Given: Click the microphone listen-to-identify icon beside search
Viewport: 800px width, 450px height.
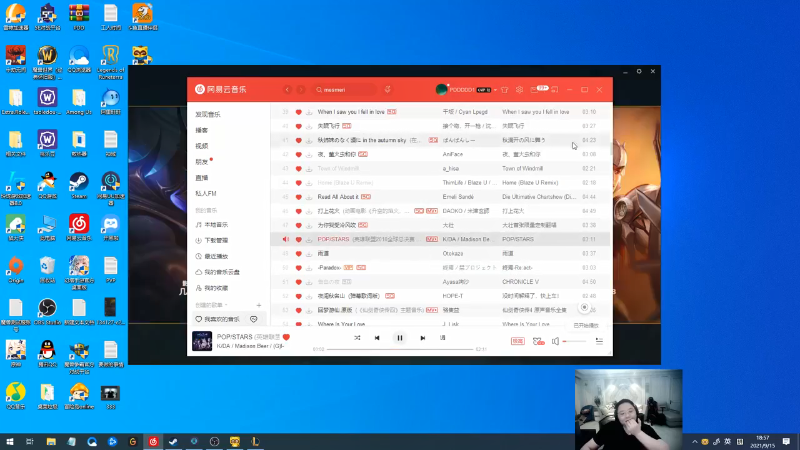Looking at the screenshot, I should (x=388, y=89).
